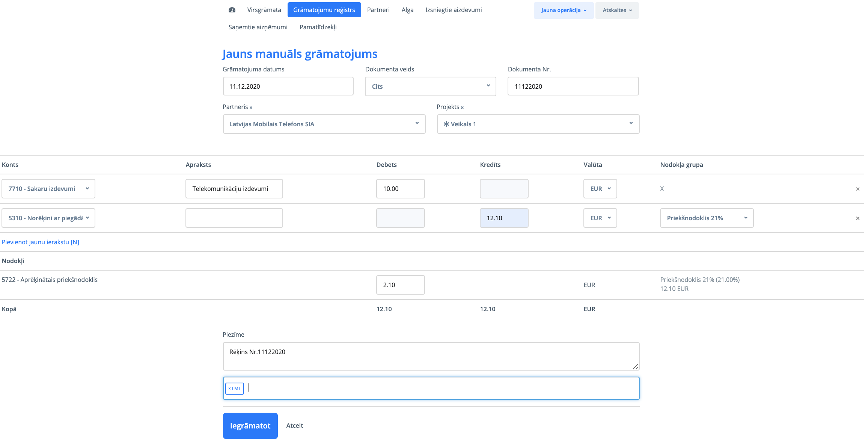Remove the second entry row (5310)
The height and width of the screenshot is (445, 868).
(x=857, y=218)
